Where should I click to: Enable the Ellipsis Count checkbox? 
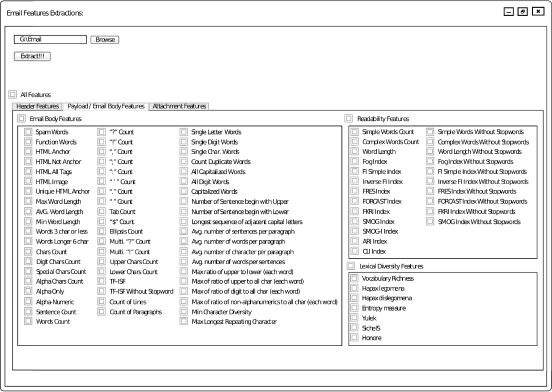[x=101, y=232]
